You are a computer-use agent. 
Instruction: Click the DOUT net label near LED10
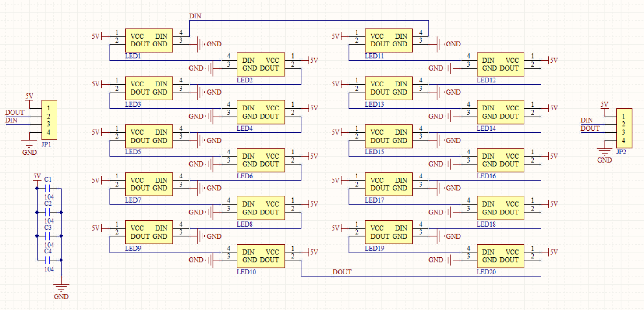343,272
